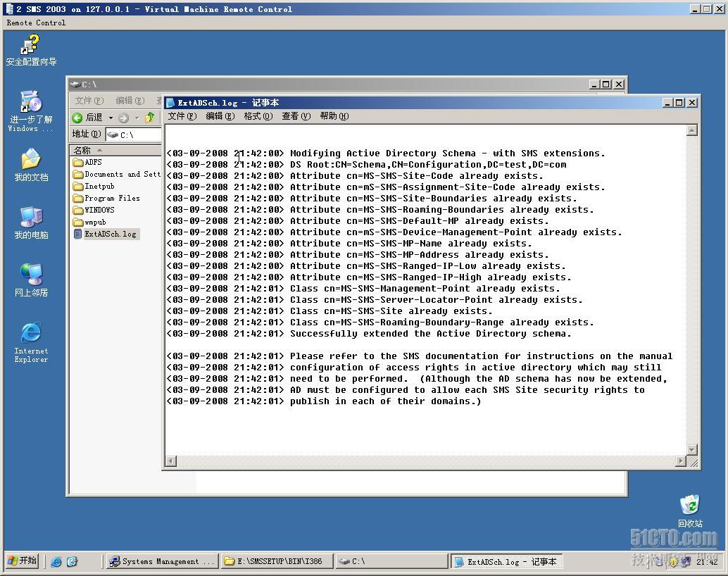Select the 回收站 recycle bin icon
The width and height of the screenshot is (728, 576).
(x=690, y=511)
